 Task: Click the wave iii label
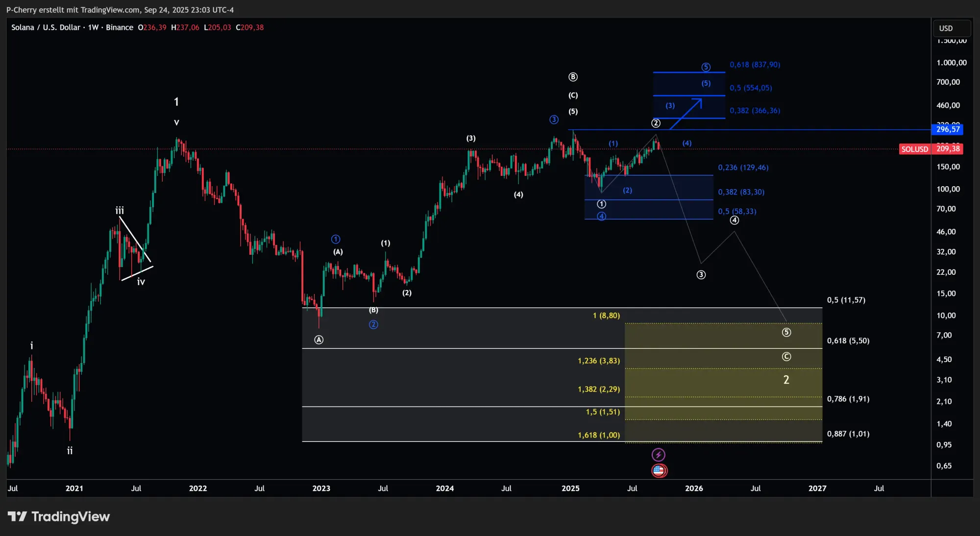[x=120, y=211]
